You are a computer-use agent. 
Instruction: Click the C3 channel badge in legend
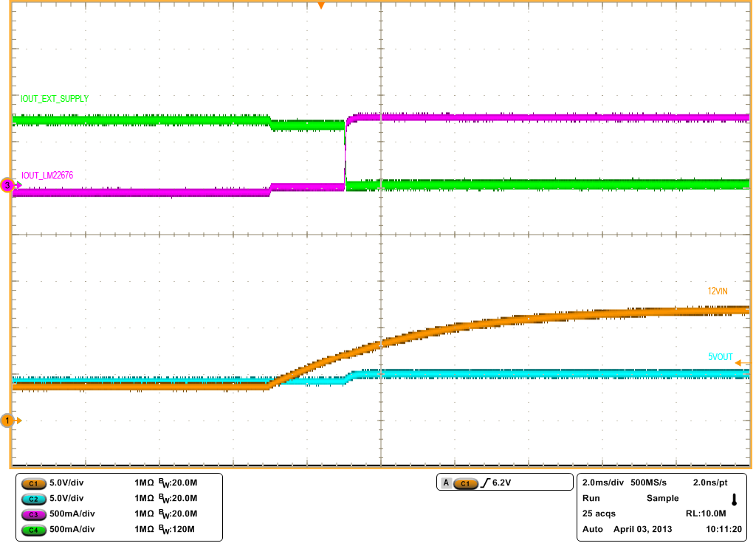[33, 514]
